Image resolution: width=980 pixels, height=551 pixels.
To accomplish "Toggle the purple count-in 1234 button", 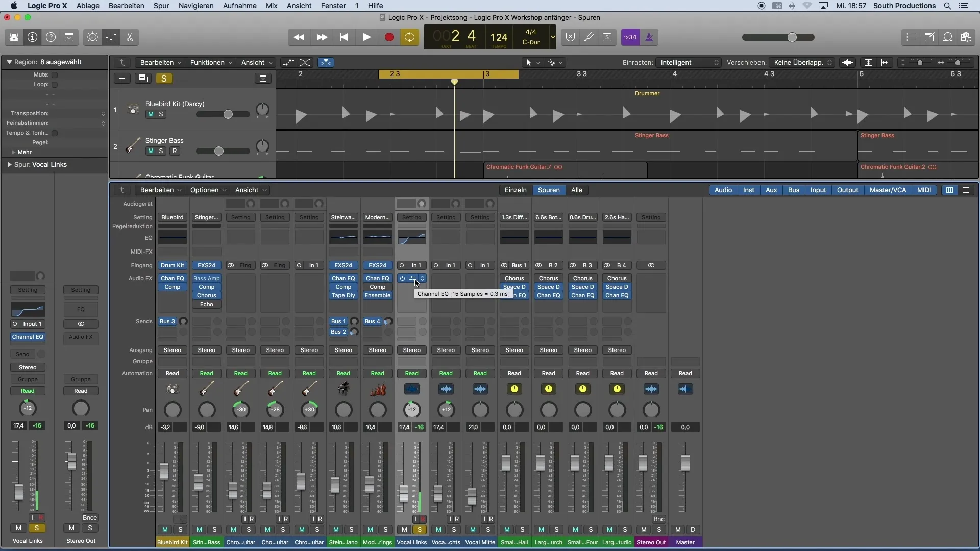I will (630, 37).
